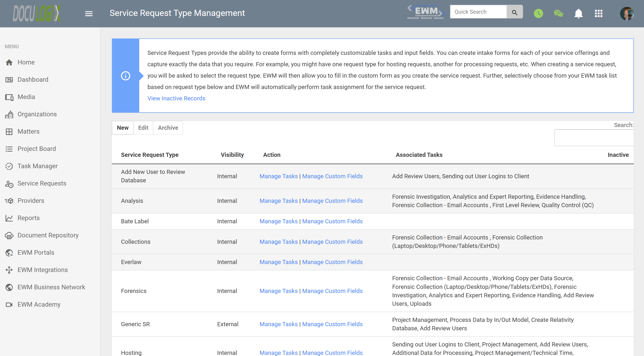Click the Home house icon in the sidebar
Viewport: 644px width, 356px height.
point(9,62)
